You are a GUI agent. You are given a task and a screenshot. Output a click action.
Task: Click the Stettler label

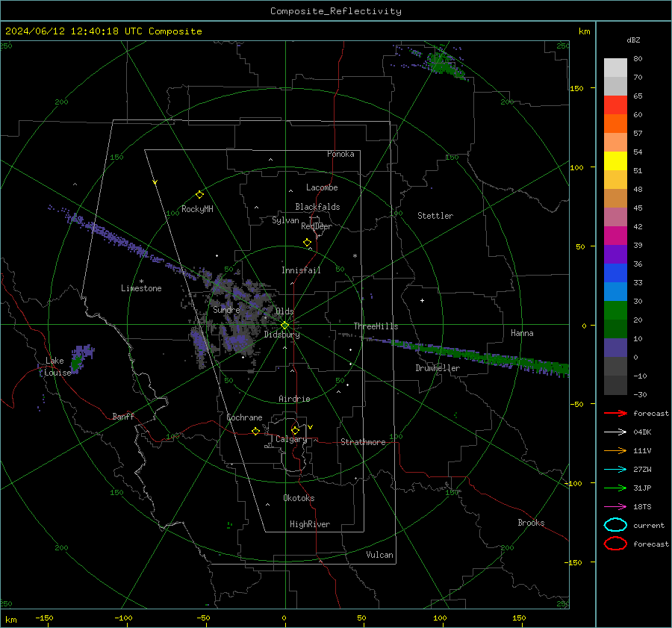pos(435,216)
